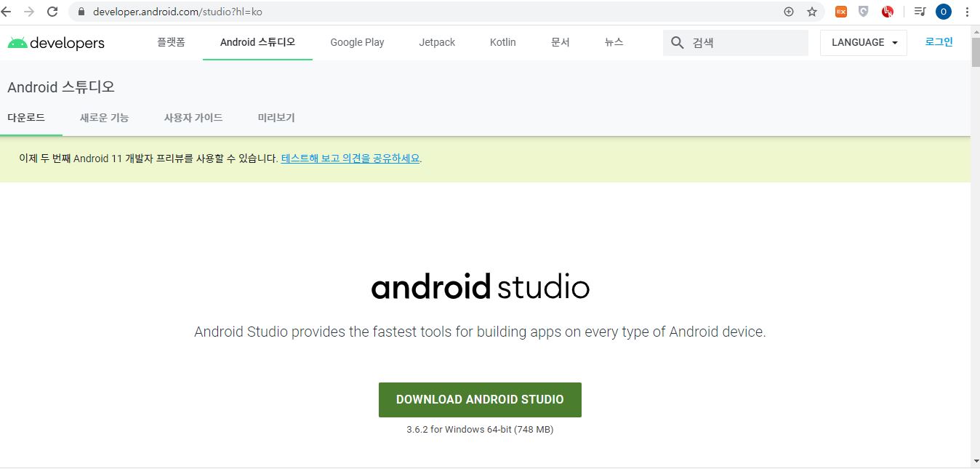The width and height of the screenshot is (980, 469).
Task: Click the Android developers logo
Action: [56, 43]
